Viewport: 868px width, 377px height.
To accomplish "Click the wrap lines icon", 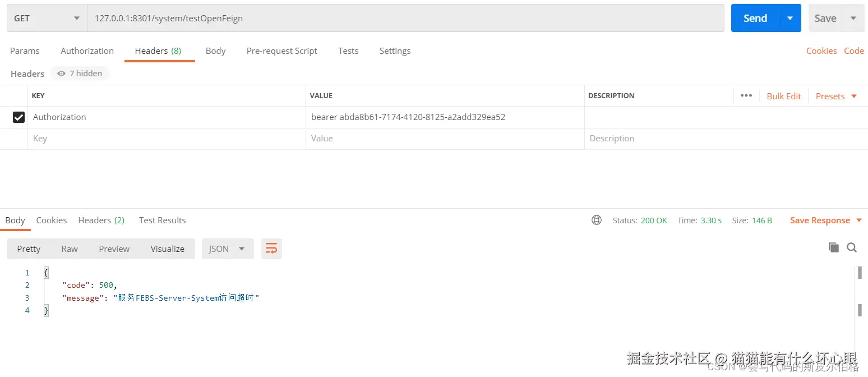I will click(271, 249).
